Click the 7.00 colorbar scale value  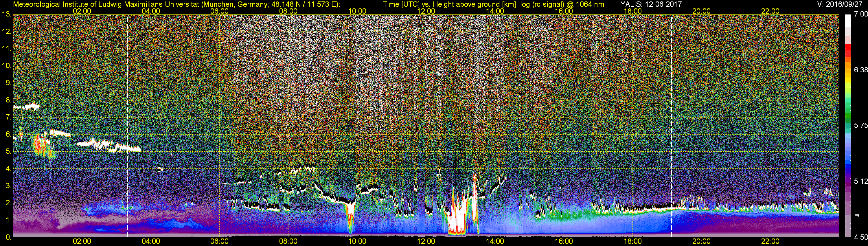(861, 14)
